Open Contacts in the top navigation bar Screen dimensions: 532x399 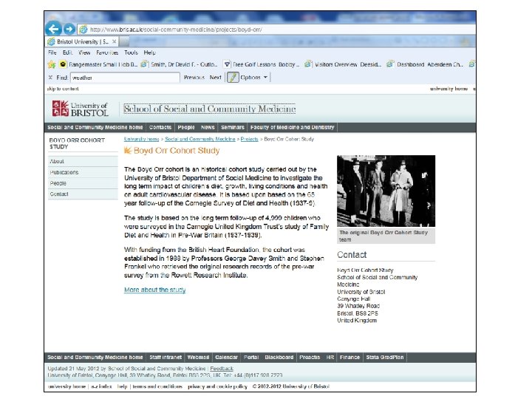160,127
